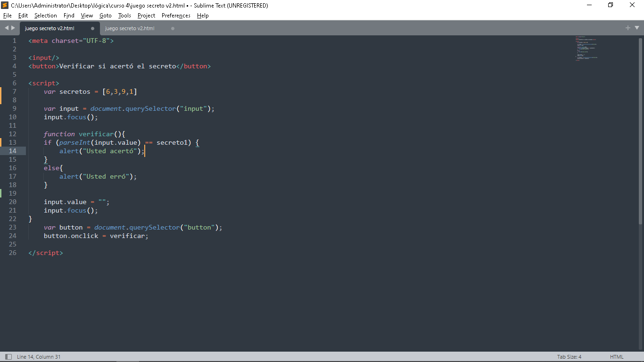
Task: Click button.onclick = verificar; line
Action: (x=96, y=236)
